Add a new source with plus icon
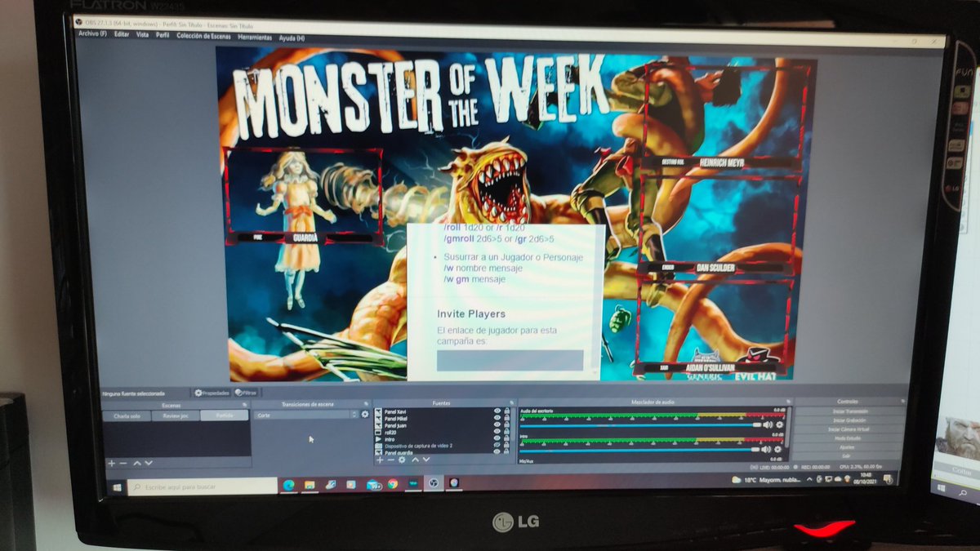This screenshot has height=551, width=980. coord(380,460)
